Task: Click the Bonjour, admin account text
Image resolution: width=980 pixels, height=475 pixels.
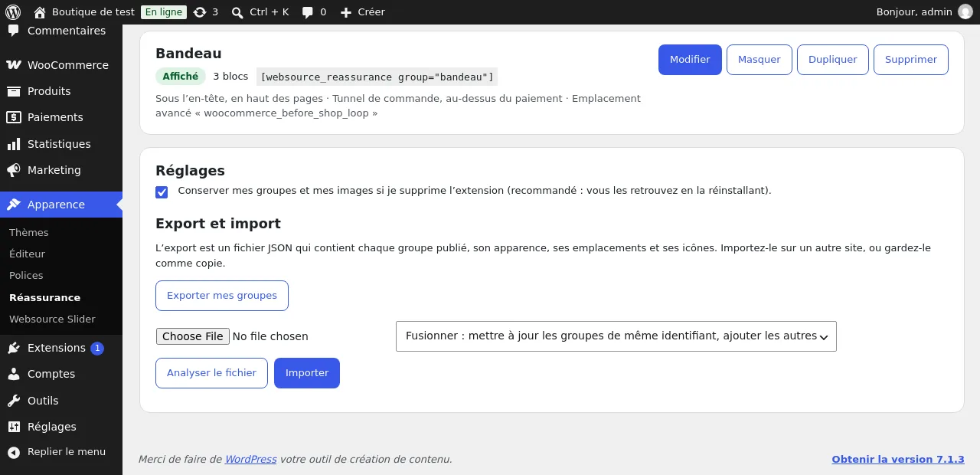Action: tap(914, 12)
